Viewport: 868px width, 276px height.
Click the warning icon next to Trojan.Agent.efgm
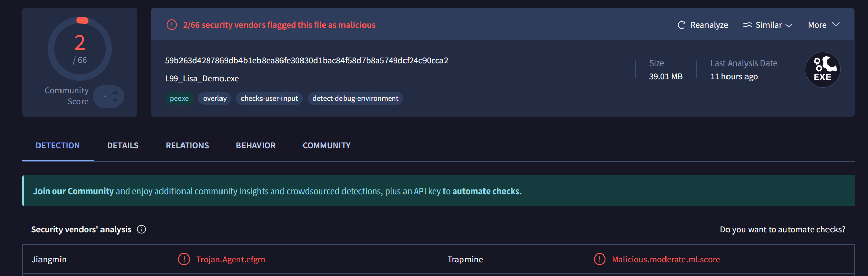pyautogui.click(x=184, y=259)
